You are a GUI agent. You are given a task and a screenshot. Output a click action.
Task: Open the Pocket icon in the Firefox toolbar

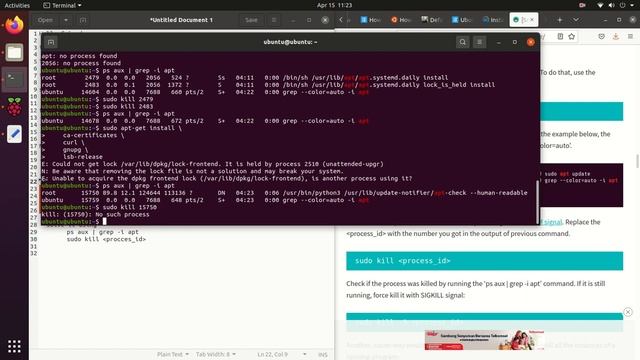[x=601, y=36]
